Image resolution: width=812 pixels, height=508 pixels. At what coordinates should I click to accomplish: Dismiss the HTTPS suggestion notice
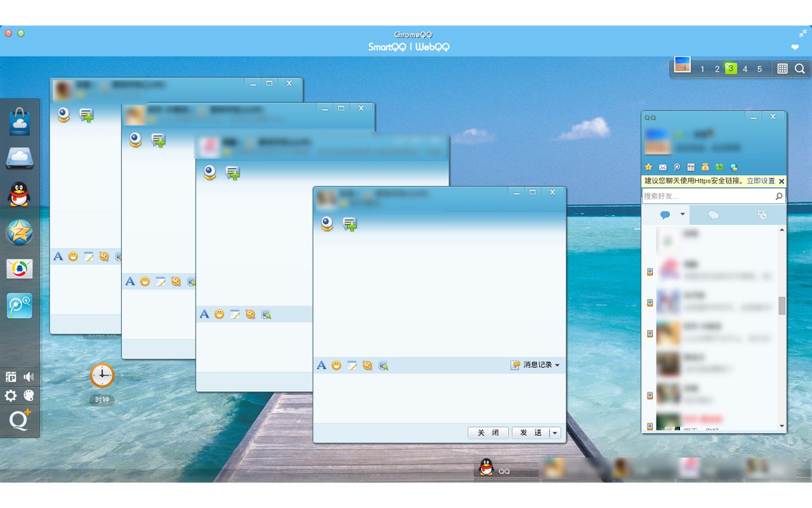pos(782,182)
